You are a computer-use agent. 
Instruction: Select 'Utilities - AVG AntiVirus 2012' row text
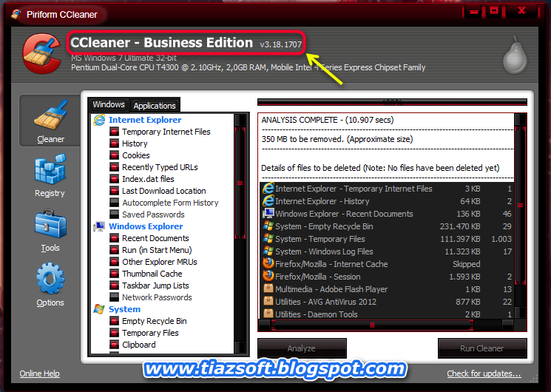[x=325, y=302]
